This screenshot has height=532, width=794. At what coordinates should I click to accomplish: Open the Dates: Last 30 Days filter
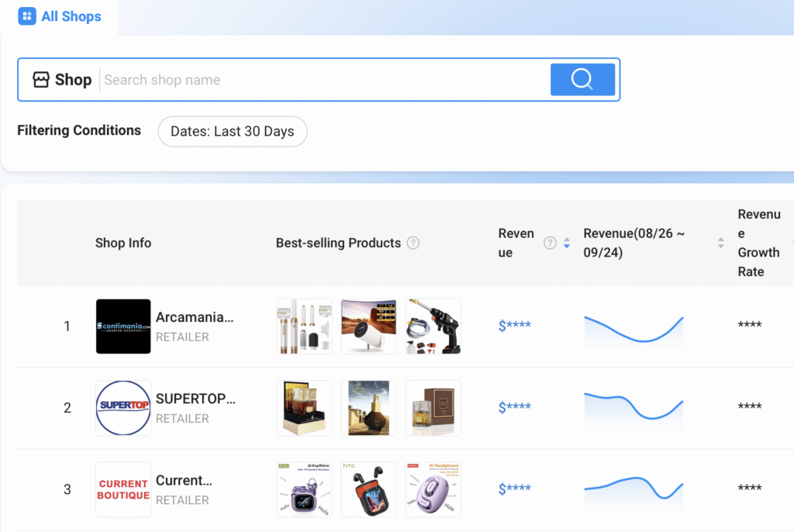232,131
